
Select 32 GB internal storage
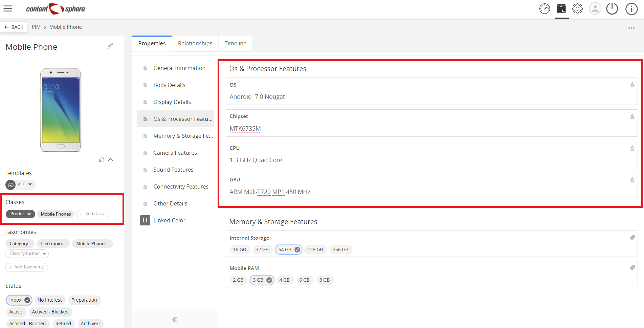(262, 249)
